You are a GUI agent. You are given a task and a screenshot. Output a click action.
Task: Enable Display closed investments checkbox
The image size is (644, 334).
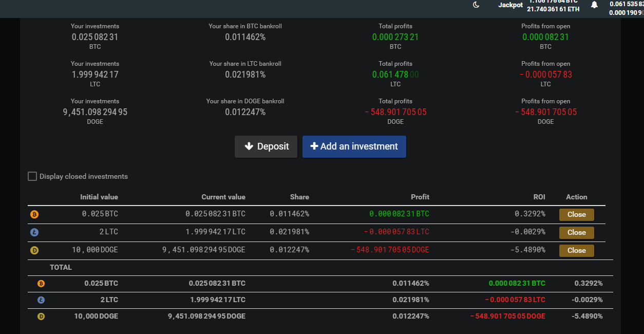tap(32, 176)
